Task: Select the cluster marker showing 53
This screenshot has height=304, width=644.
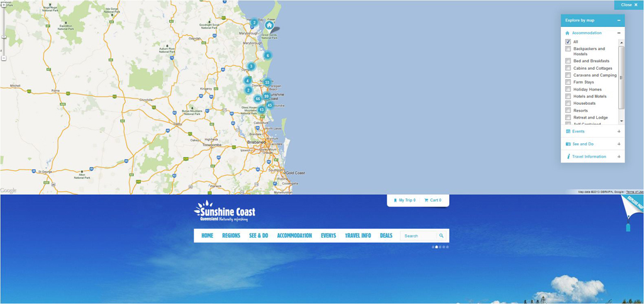Action: [x=267, y=82]
